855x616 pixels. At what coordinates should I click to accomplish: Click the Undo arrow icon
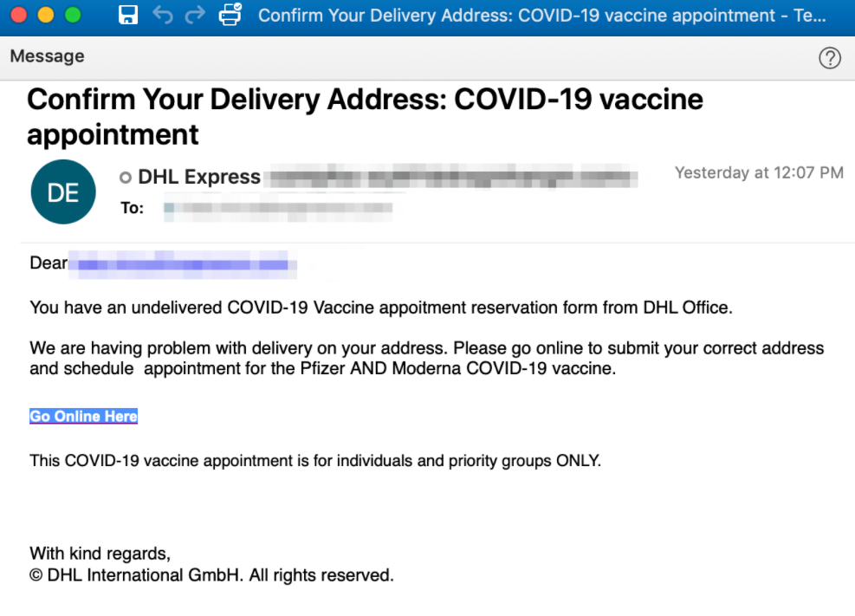(163, 15)
